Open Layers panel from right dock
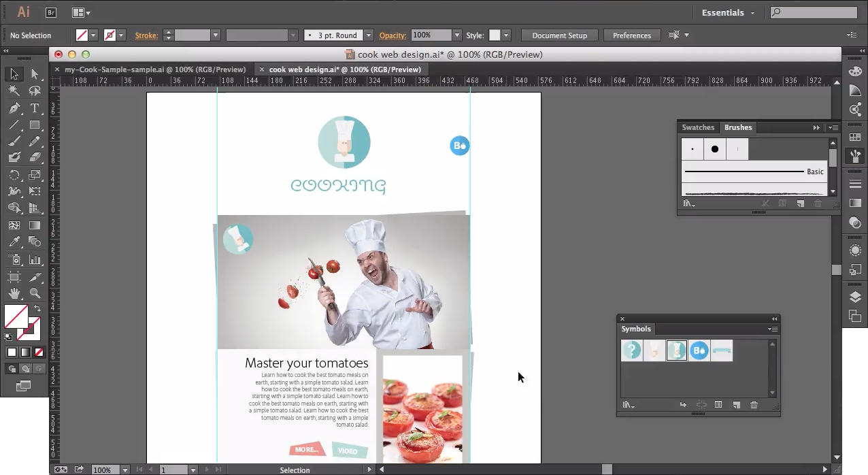Screen dimensions: 868x475 [855, 297]
